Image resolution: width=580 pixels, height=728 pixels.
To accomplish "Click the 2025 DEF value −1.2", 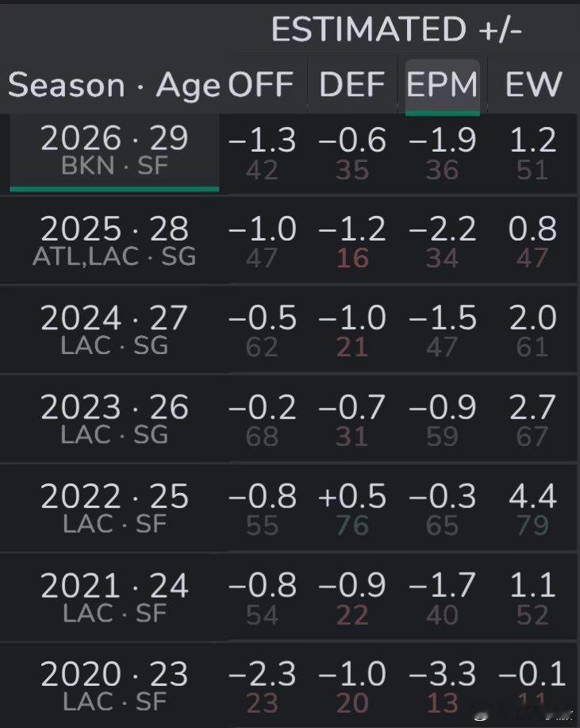I will pyautogui.click(x=351, y=229).
